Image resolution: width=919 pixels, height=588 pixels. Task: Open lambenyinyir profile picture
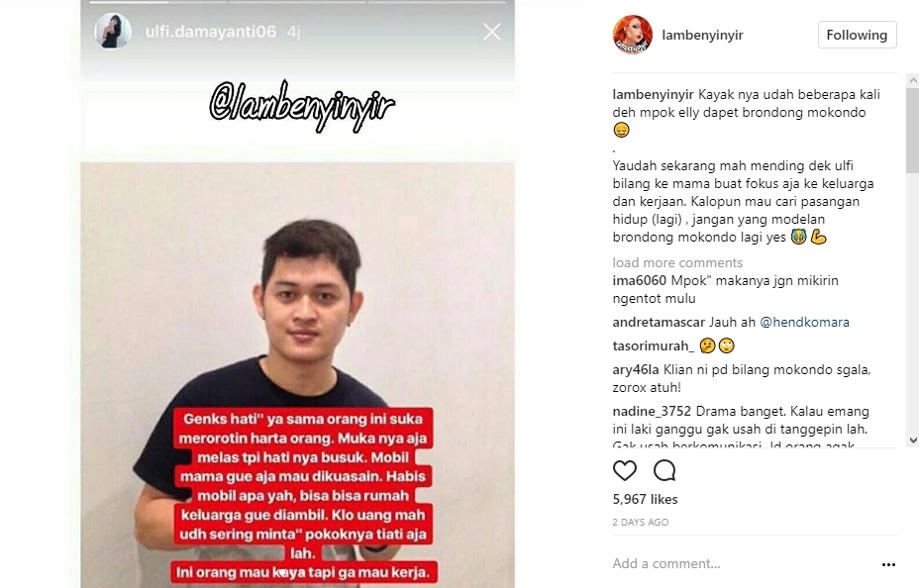[x=633, y=35]
